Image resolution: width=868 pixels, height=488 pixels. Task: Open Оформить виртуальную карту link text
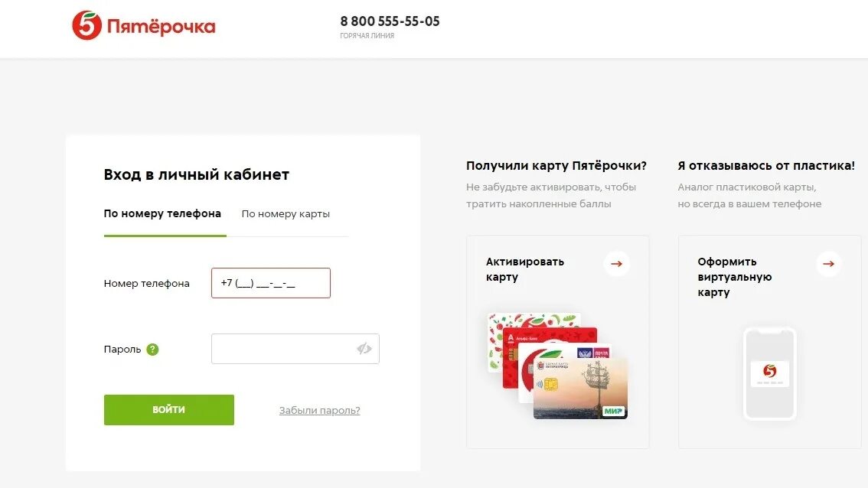pos(735,277)
